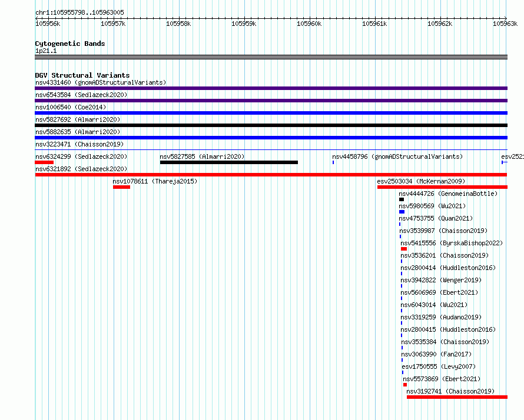Select the long red nsv6321892 bar
The image size is (524, 420).
271,175
